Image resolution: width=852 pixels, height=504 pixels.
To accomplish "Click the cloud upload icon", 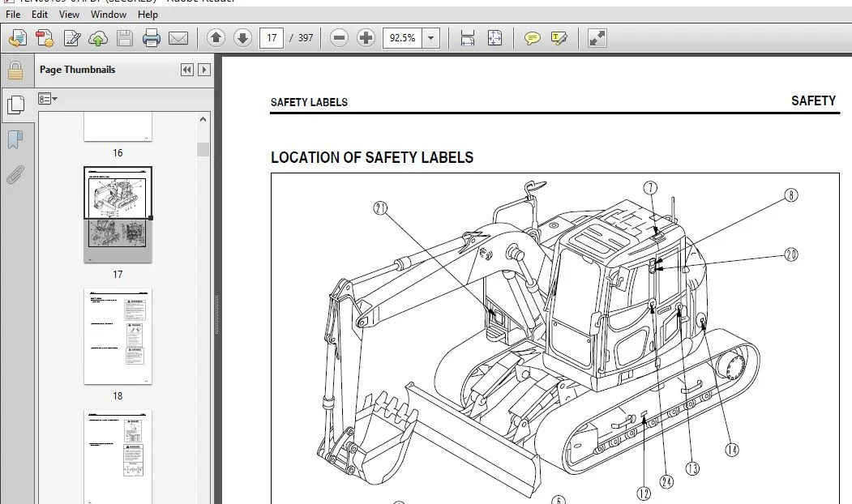I will [98, 38].
